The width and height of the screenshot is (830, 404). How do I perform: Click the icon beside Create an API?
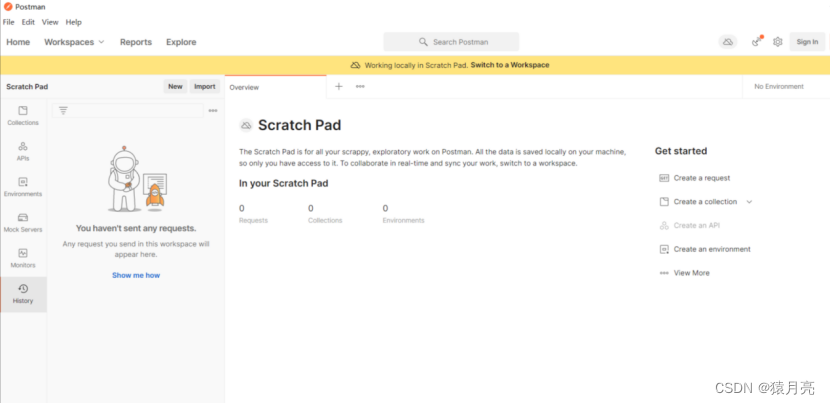pyautogui.click(x=664, y=226)
